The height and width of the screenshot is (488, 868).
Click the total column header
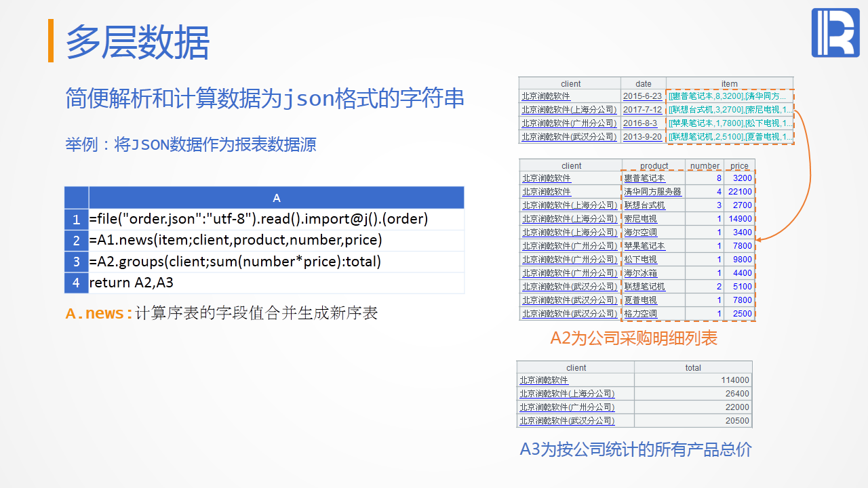point(693,368)
